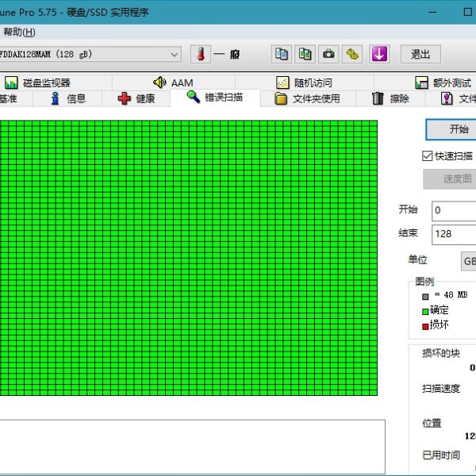The height and width of the screenshot is (476, 476).
Task: Click the 结束 value field showing 128
Action: 454,234
